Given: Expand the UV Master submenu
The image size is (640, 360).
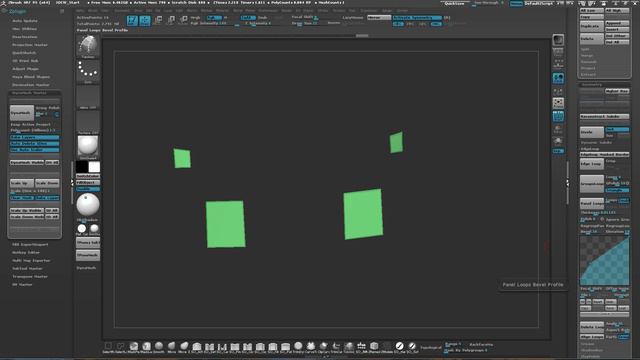Looking at the screenshot, I should click(22, 284).
